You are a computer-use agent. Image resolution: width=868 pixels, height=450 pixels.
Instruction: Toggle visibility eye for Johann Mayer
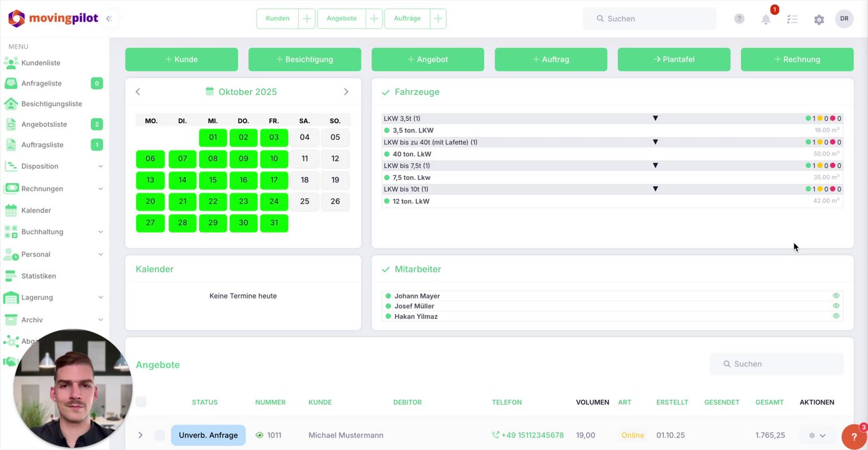pyautogui.click(x=836, y=296)
